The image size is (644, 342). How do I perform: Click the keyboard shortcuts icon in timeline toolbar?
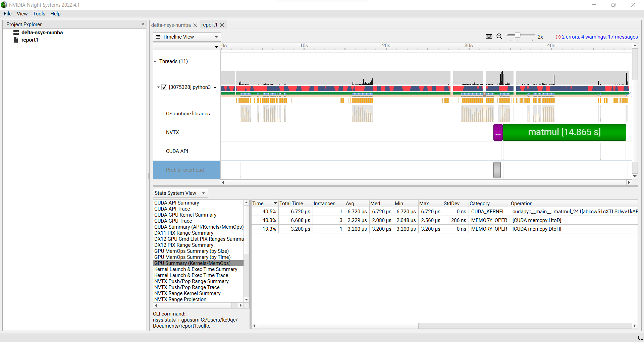[x=489, y=37]
